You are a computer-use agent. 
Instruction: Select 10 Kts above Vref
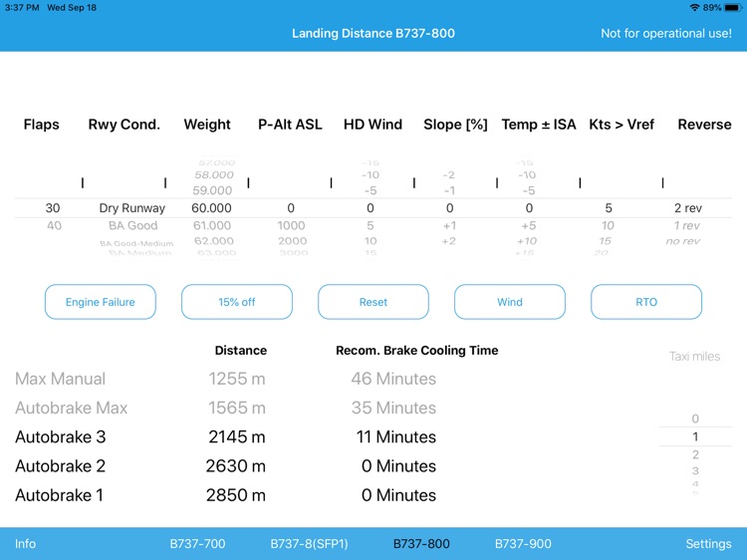pos(608,225)
